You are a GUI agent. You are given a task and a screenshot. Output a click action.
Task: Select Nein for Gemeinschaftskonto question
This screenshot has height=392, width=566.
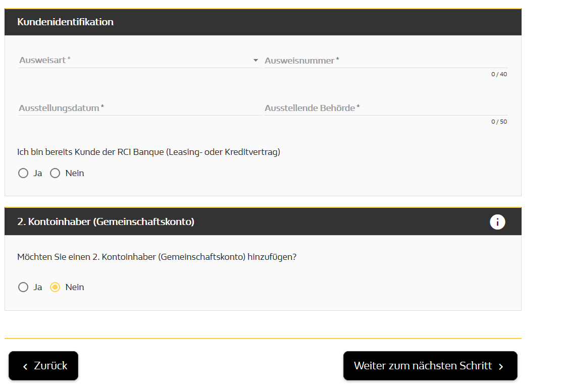(x=55, y=287)
